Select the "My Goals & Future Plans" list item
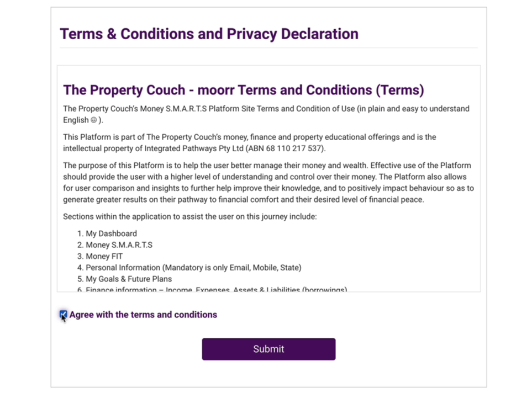 pos(128,279)
